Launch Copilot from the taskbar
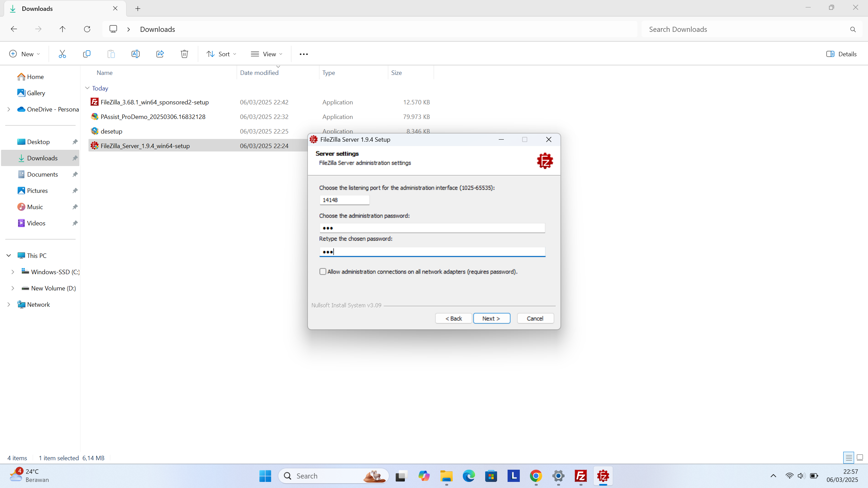The image size is (868, 488). [424, 476]
